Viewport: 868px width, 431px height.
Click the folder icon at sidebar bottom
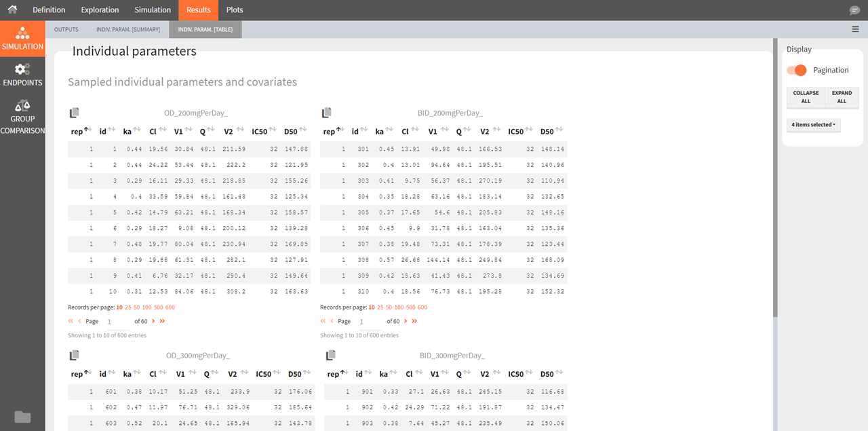click(x=22, y=417)
